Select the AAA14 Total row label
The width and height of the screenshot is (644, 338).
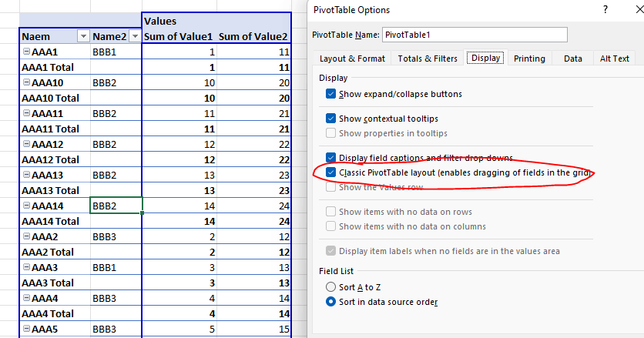tap(55, 221)
